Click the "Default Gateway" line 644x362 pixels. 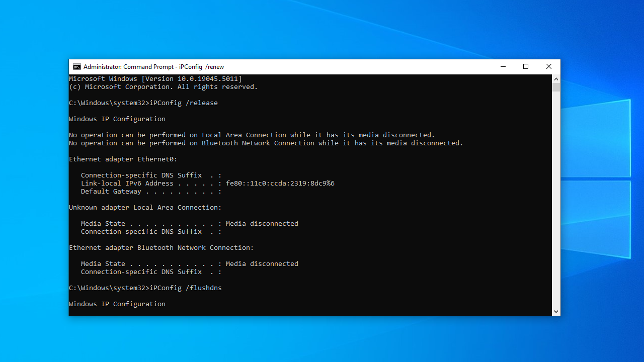(x=151, y=192)
